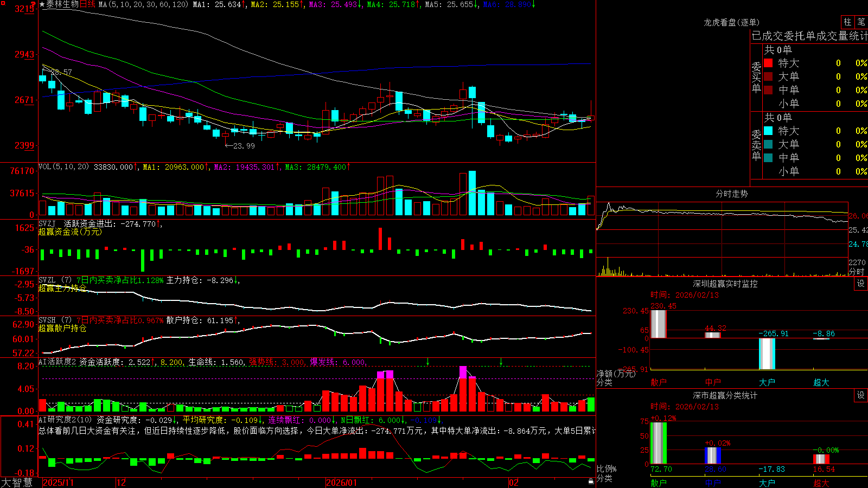Image resolution: width=868 pixels, height=488 pixels.
Task: Open 设 settings for 深市超赢分类统计
Action: click(x=860, y=395)
